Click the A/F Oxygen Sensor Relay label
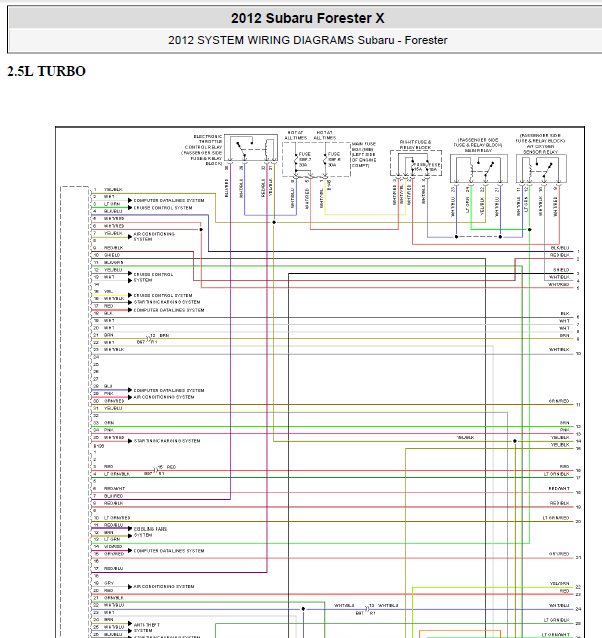The image size is (602, 638). pos(540,143)
